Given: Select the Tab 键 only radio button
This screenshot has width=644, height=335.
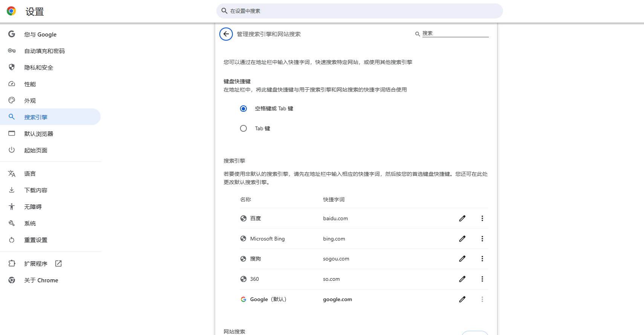Looking at the screenshot, I should tap(243, 128).
